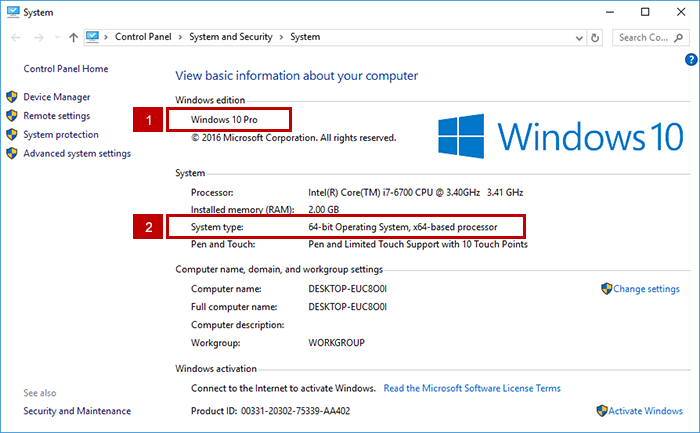700x433 pixels.
Task: Click shield icon beside Advanced system settings
Action: (x=12, y=153)
